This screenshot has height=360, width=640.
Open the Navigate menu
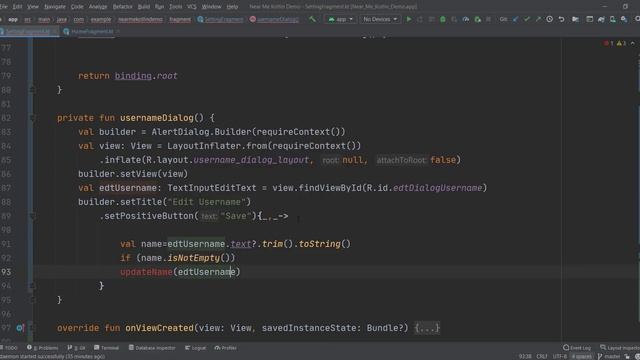pyautogui.click(x=55, y=7)
